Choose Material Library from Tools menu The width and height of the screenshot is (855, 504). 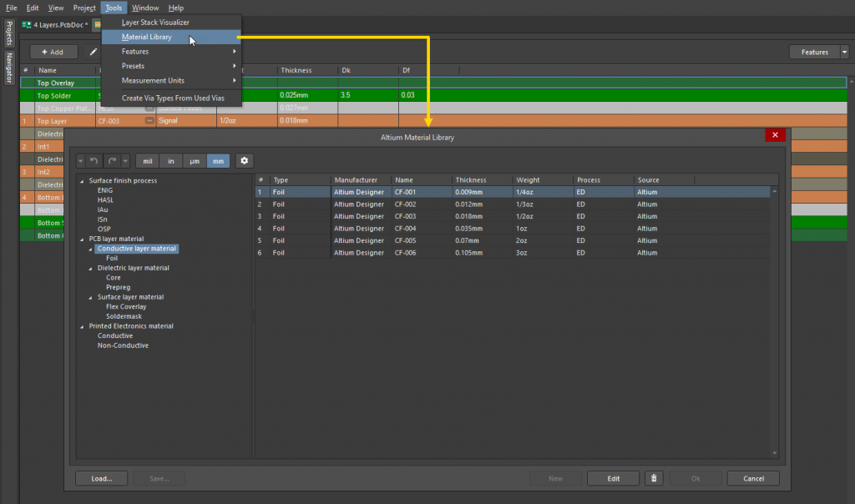click(x=171, y=37)
